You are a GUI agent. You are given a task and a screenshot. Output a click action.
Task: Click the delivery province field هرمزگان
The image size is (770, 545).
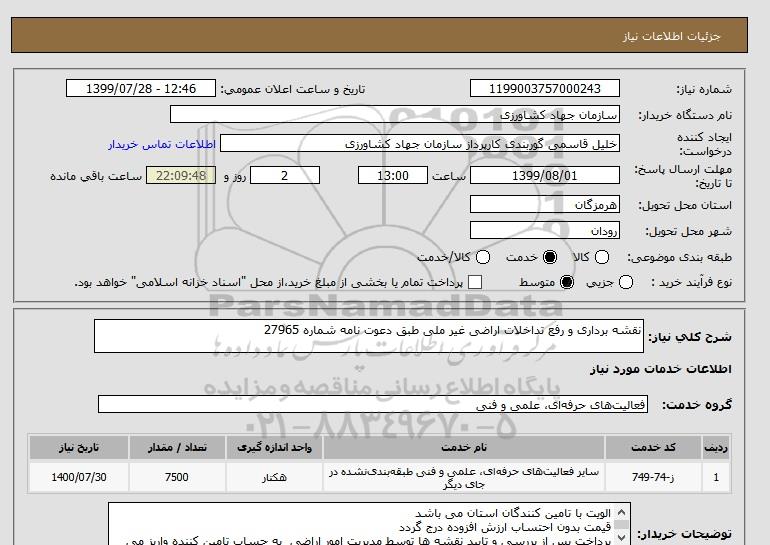[x=545, y=204]
